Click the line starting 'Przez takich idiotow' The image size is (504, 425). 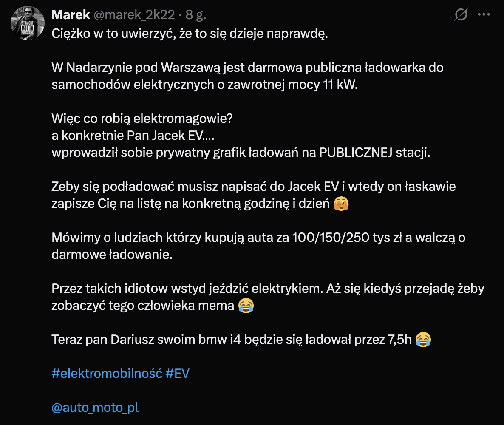268,289
